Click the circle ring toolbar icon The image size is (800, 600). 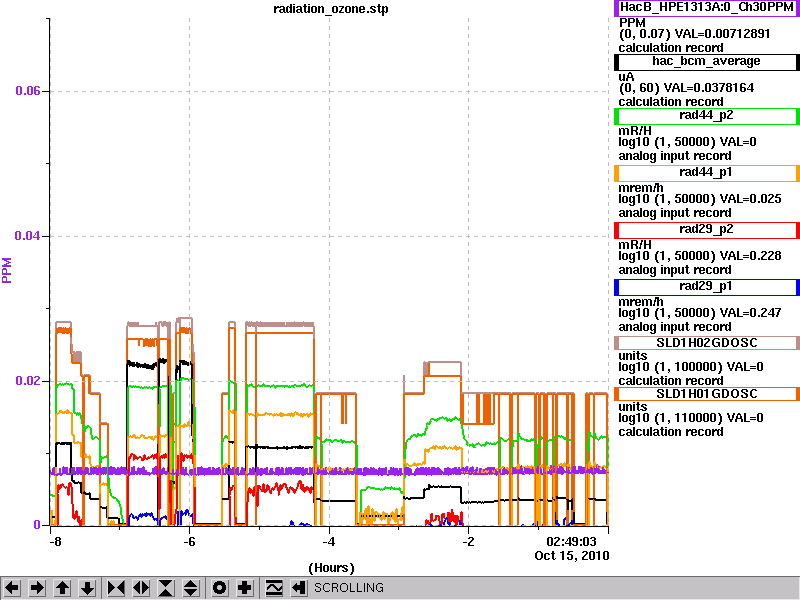tap(220, 588)
